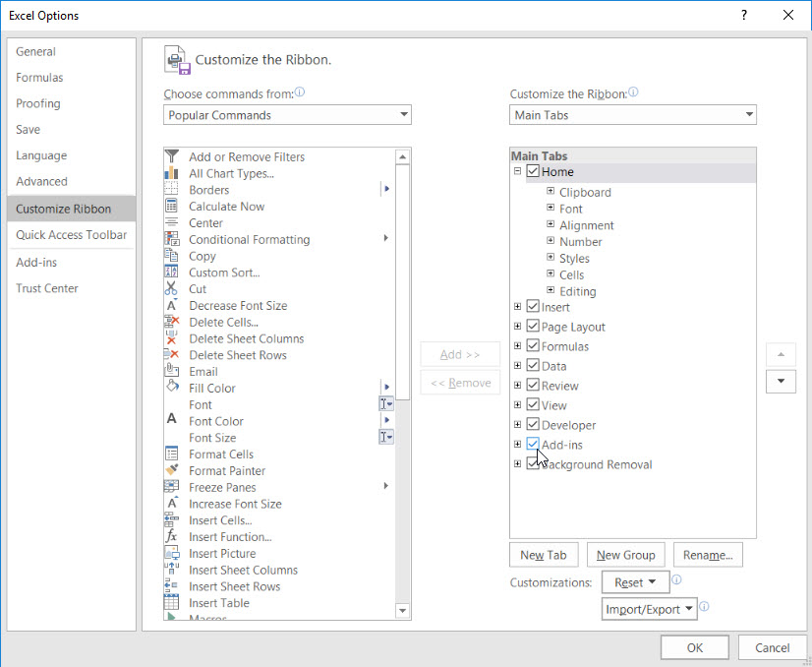812x667 pixels.
Task: Click the Insert Cells icon
Action: (x=171, y=519)
